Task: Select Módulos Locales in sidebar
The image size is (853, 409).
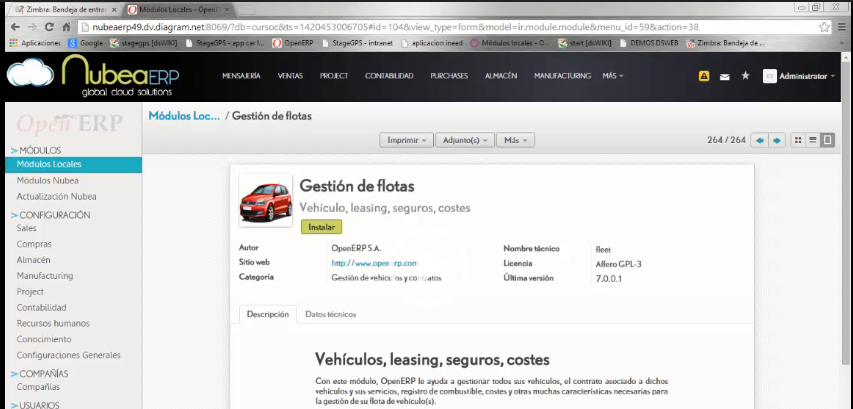Action: pos(73,164)
